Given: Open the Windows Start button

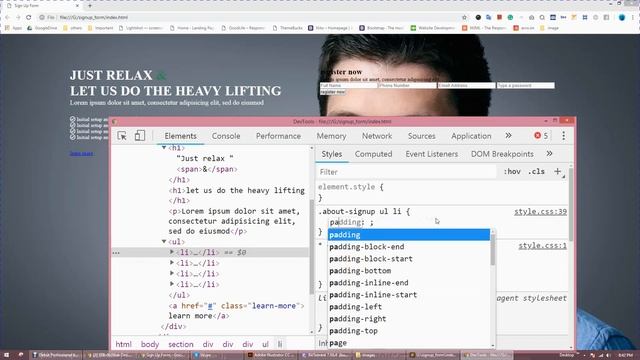Looking at the screenshot, I should [x=7, y=355].
